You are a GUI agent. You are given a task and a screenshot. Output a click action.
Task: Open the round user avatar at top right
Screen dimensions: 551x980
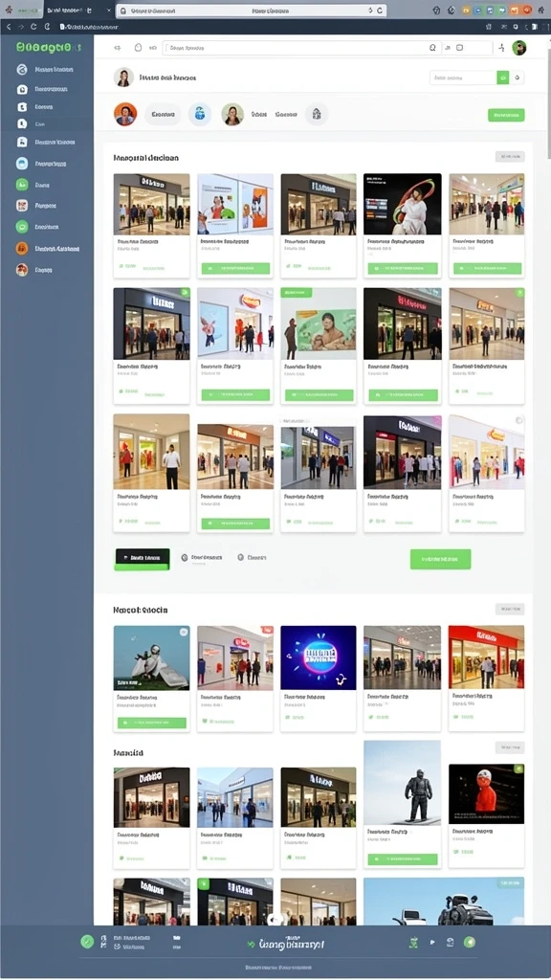(x=519, y=48)
